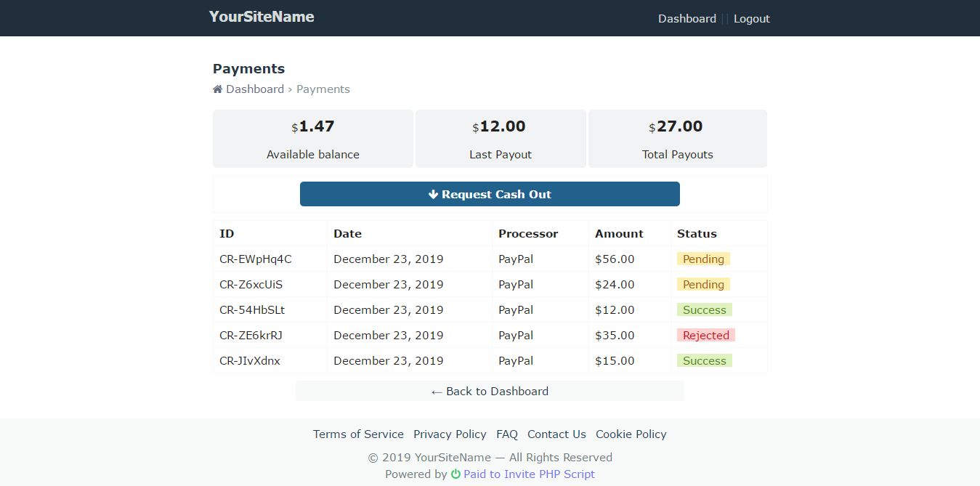Open the FAQ footer link
The height and width of the screenshot is (486, 980).
(507, 434)
